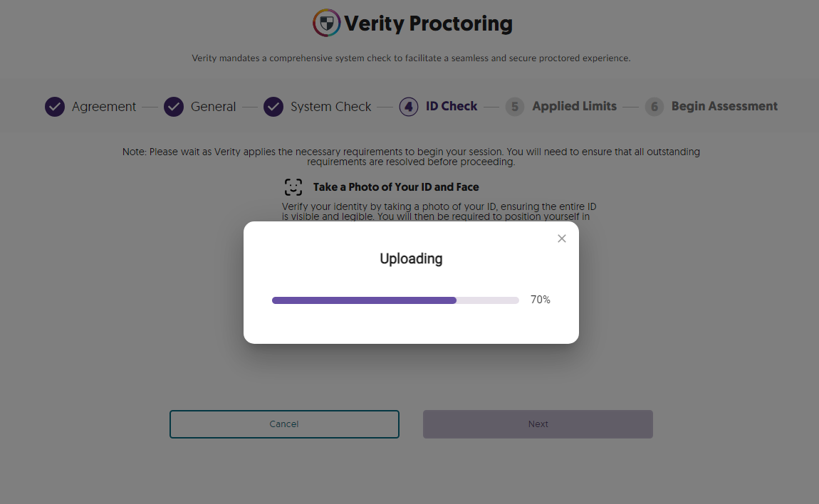The height and width of the screenshot is (504, 819).
Task: Click the System Check checkmark icon
Action: coord(273,107)
